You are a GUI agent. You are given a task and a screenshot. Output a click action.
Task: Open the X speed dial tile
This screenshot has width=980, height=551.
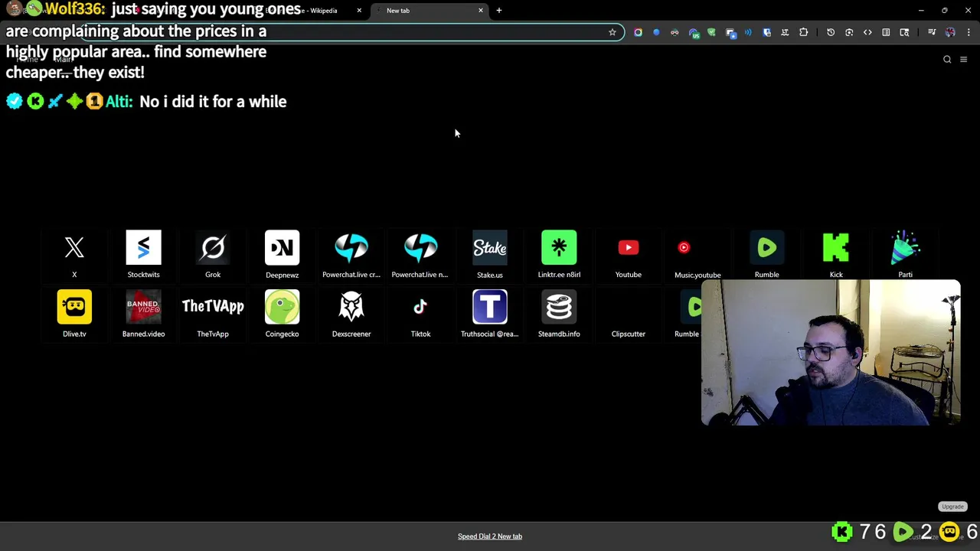click(74, 255)
